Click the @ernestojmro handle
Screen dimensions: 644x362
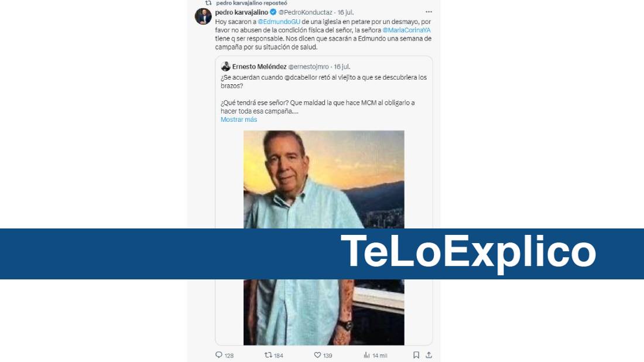[309, 67]
